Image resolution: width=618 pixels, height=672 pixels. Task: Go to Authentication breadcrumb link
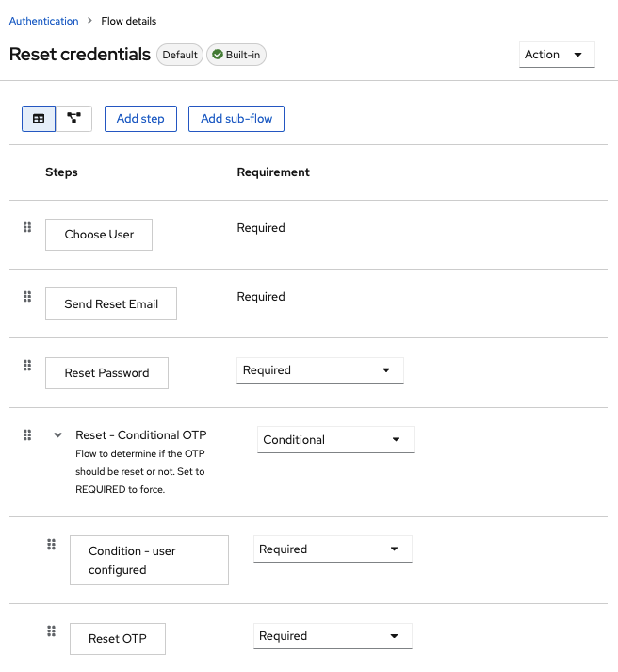43,21
